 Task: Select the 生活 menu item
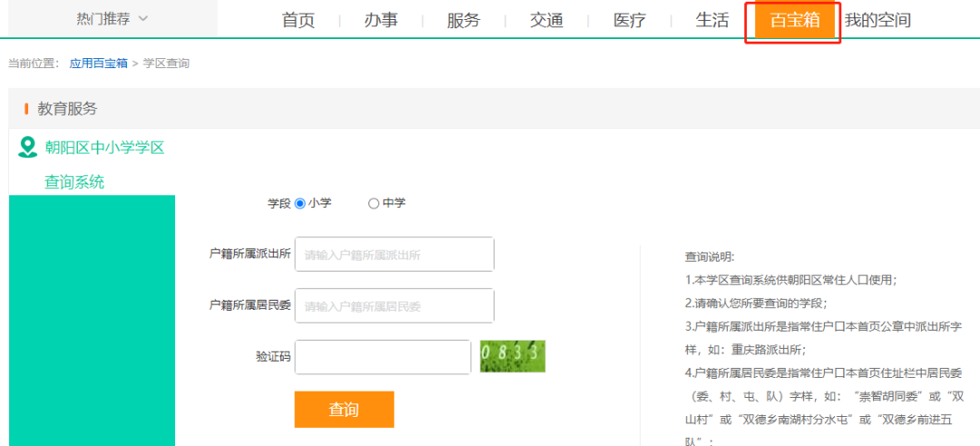point(711,20)
